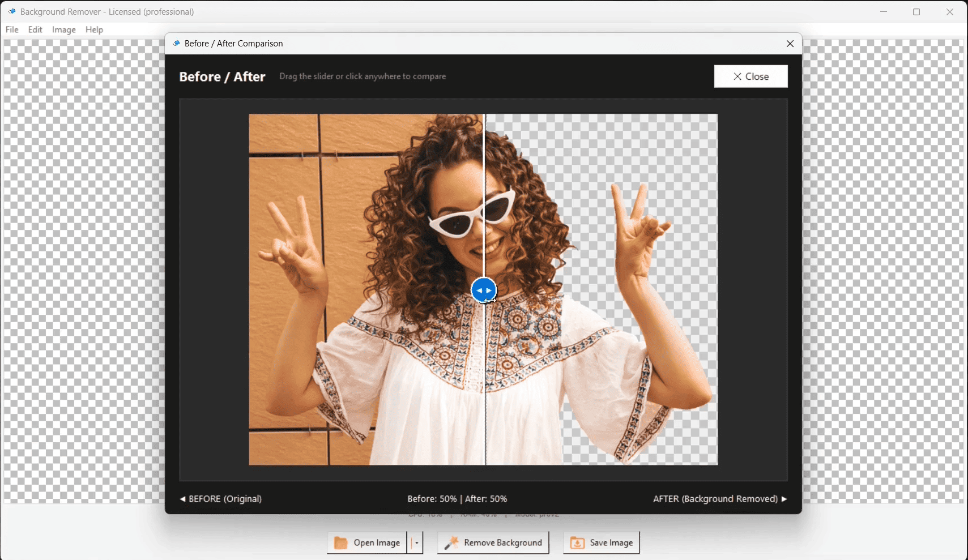Screen dimensions: 968x560
Task: Maximize the Background Remover window
Action: pyautogui.click(x=916, y=12)
